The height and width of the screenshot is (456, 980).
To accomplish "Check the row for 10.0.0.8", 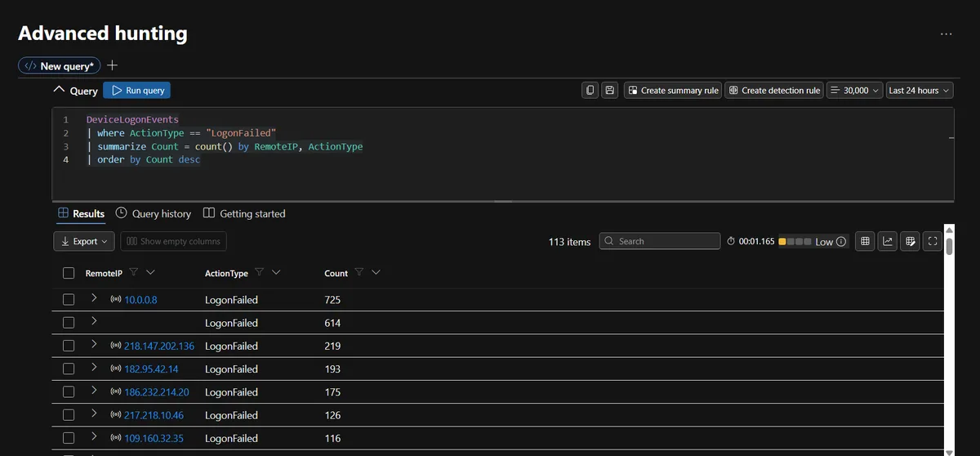I will click(x=69, y=300).
